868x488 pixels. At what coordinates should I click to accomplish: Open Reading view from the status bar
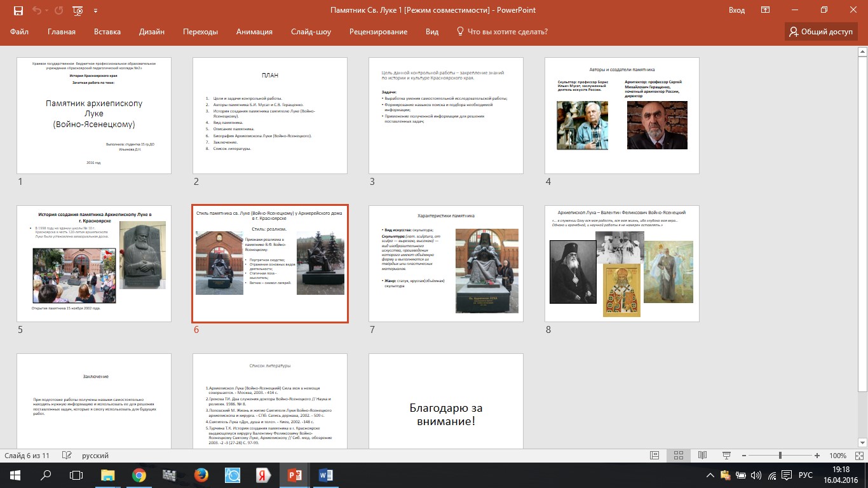click(702, 456)
